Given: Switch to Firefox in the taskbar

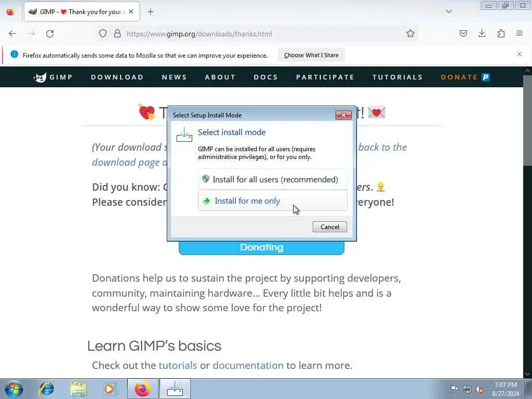Looking at the screenshot, I should (x=142, y=389).
